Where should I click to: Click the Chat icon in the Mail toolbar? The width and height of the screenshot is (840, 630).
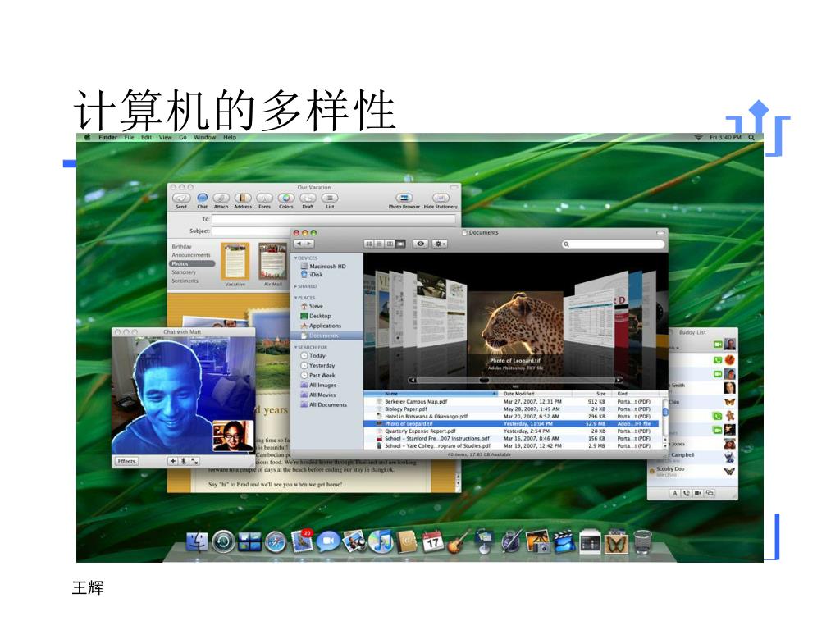click(202, 199)
